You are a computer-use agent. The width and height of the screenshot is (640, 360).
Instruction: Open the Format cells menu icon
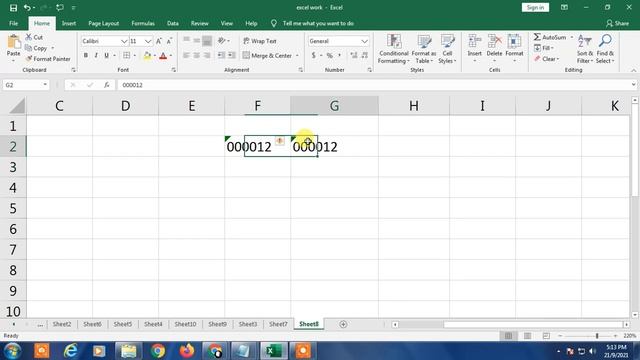514,41
